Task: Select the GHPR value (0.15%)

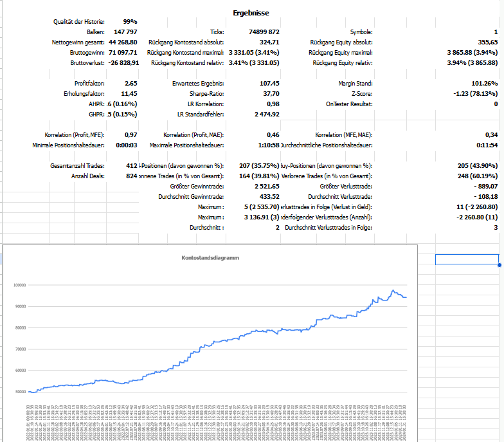Action: (x=122, y=115)
